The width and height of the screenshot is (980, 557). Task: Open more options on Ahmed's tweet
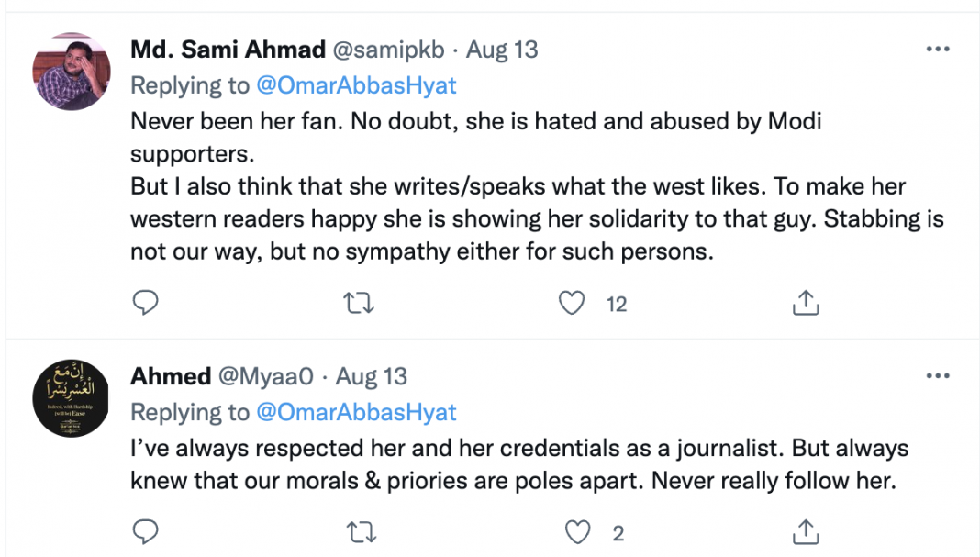click(x=937, y=376)
